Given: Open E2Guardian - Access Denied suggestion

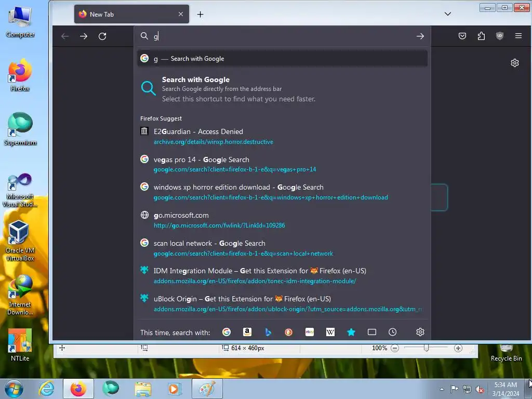Looking at the screenshot, I should tap(282, 137).
